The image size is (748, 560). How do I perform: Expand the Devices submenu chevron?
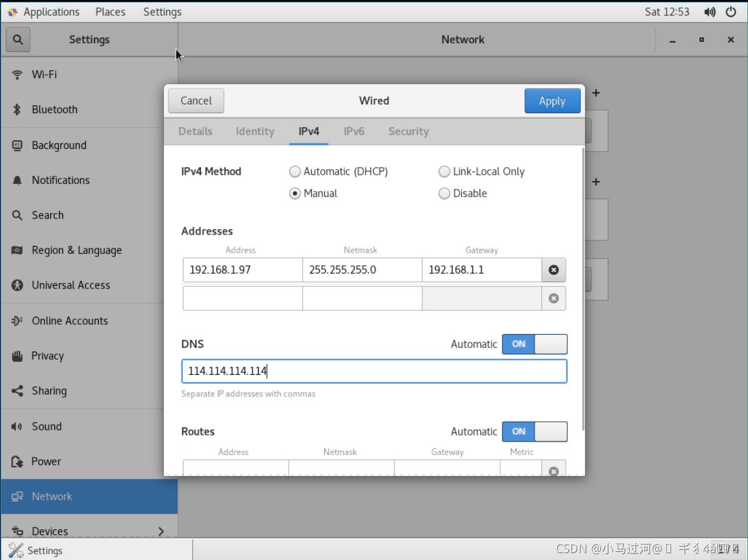161,531
